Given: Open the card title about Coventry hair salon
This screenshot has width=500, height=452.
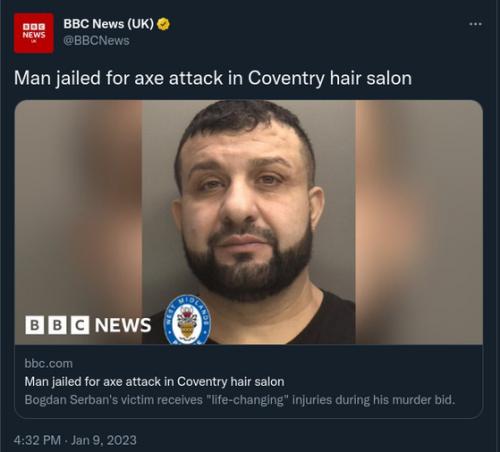Looking at the screenshot, I should click(154, 381).
